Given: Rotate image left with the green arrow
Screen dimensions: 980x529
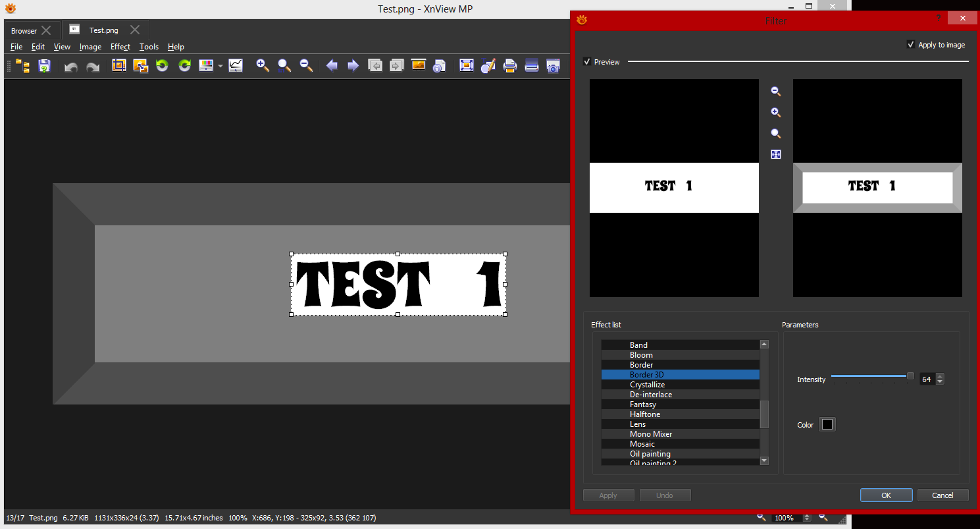Looking at the screenshot, I should click(162, 66).
